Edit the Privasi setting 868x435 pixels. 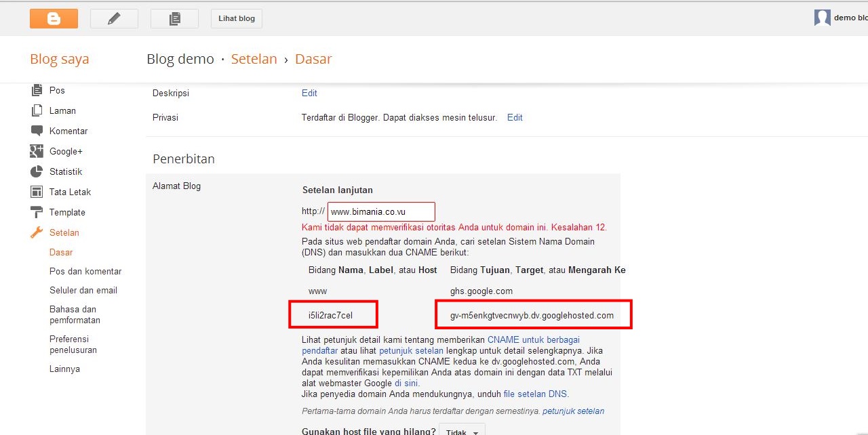click(x=515, y=117)
